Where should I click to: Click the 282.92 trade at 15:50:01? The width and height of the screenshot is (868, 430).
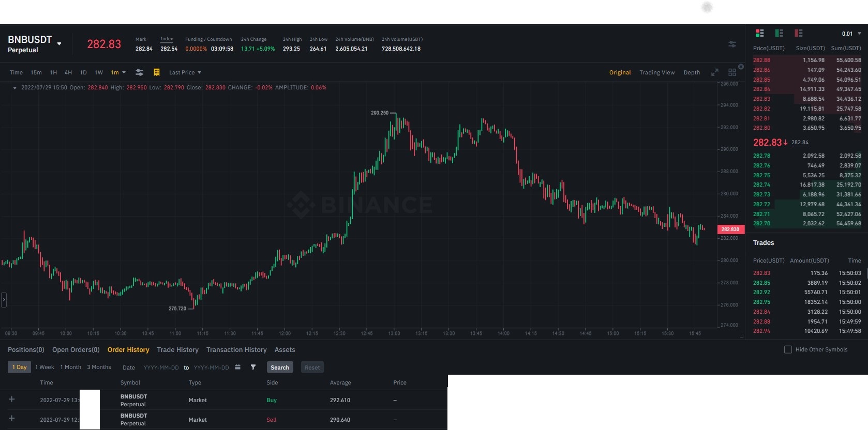pos(807,292)
